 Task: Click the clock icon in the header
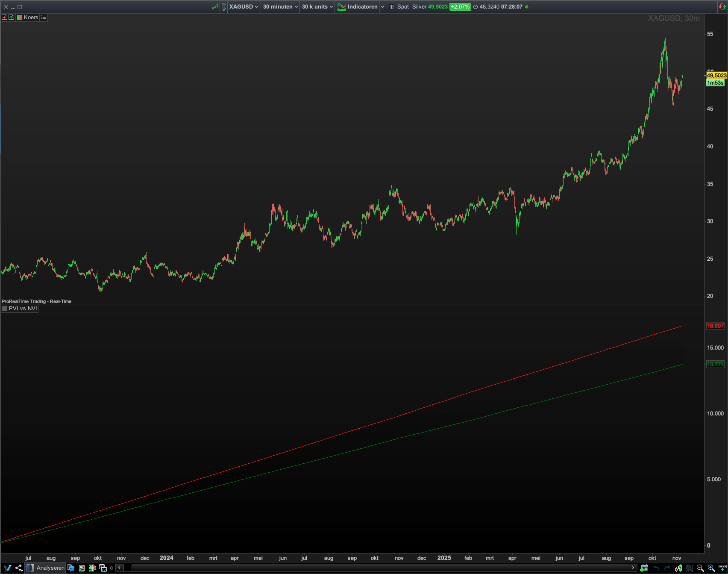click(476, 7)
